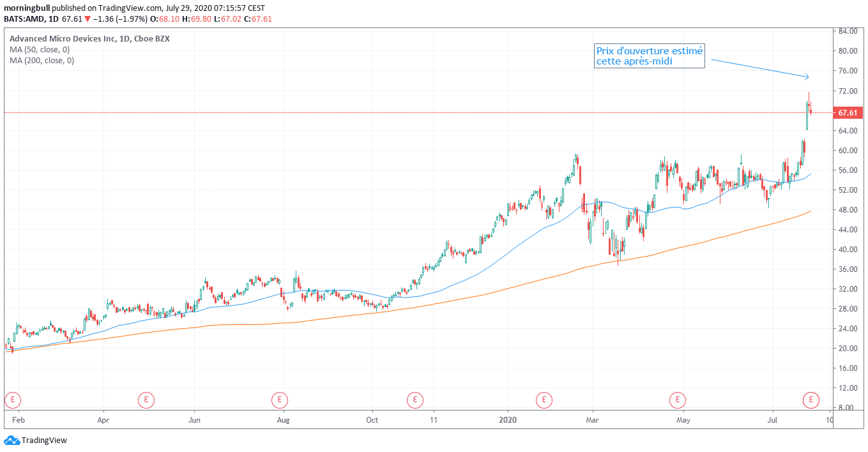This screenshot has height=452, width=868.
Task: Select the earnings marker above the May label
Action: pyautogui.click(x=677, y=400)
